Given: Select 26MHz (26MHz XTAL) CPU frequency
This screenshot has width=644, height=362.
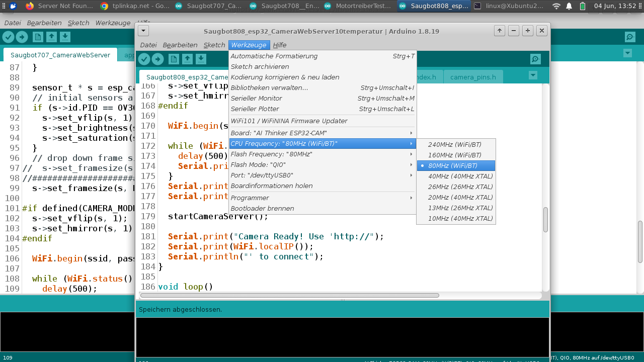Looking at the screenshot, I should [456, 187].
